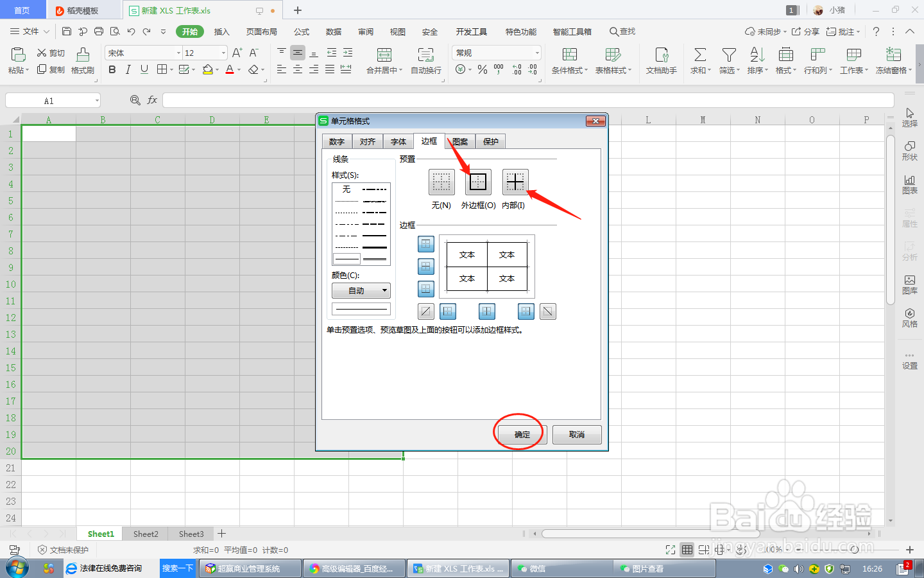924x578 pixels.
Task: Click the font color A swatch
Action: click(x=230, y=69)
